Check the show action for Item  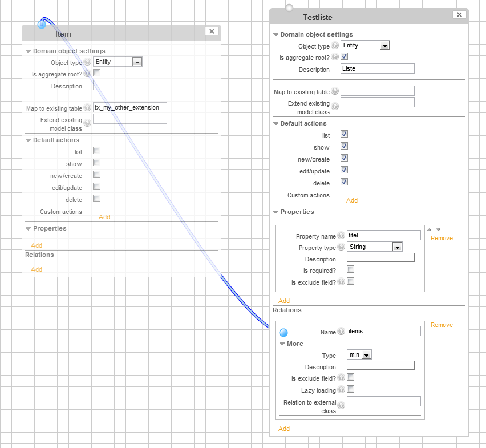click(97, 163)
